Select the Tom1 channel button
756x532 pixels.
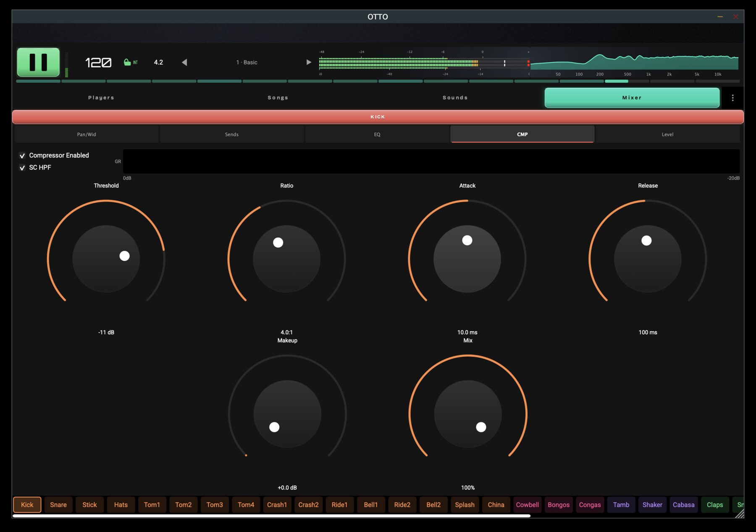point(152,505)
